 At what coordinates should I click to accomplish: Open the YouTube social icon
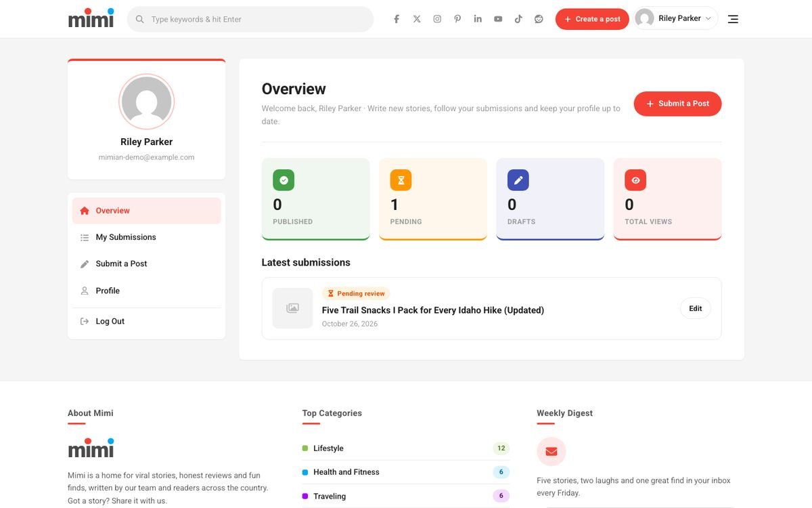click(498, 19)
